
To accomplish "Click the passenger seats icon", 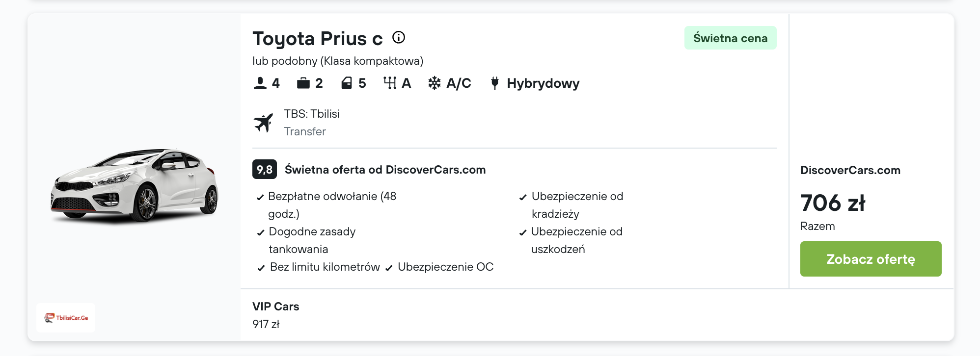I will point(260,83).
